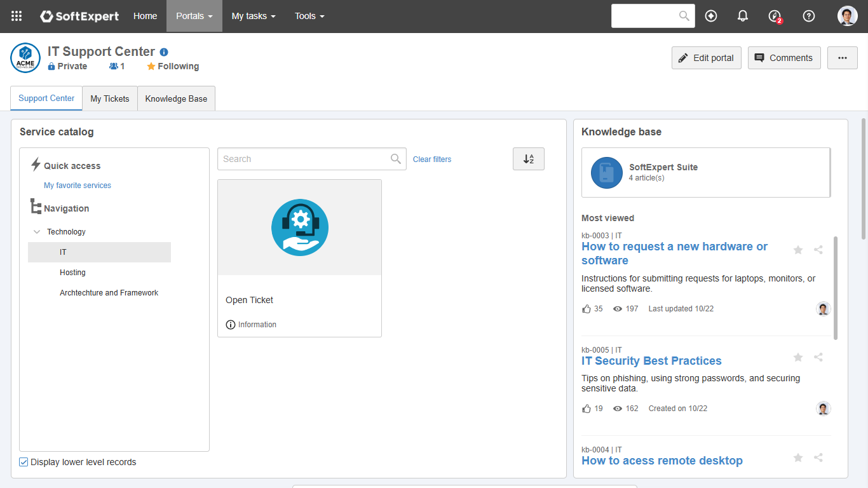Open the Portals dropdown menu

tap(194, 16)
